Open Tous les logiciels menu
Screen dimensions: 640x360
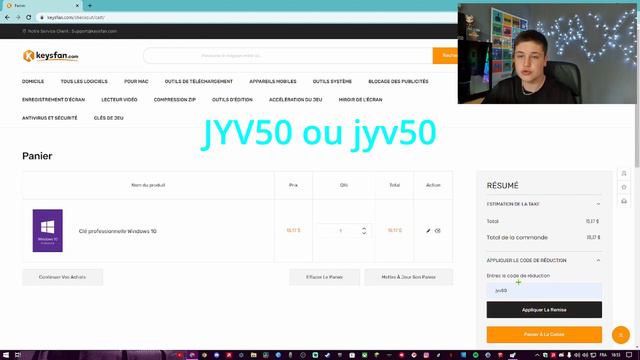(x=84, y=82)
